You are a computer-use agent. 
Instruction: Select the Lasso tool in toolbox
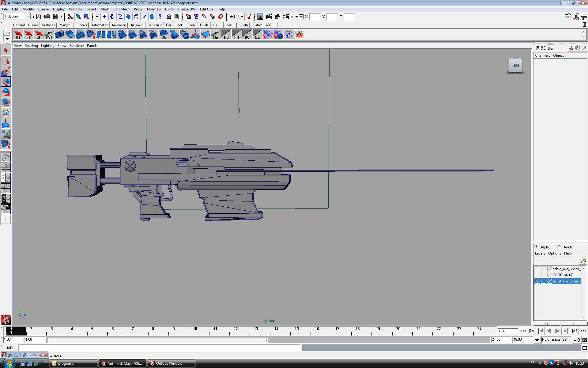(x=6, y=61)
